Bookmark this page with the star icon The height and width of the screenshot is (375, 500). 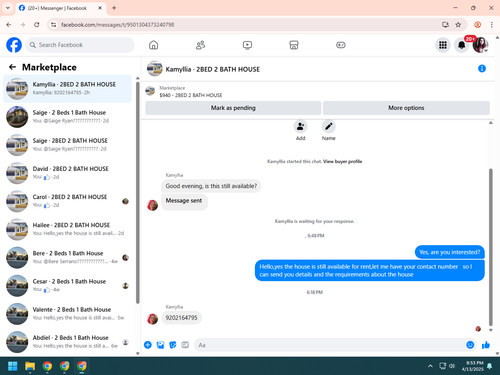tap(458, 25)
